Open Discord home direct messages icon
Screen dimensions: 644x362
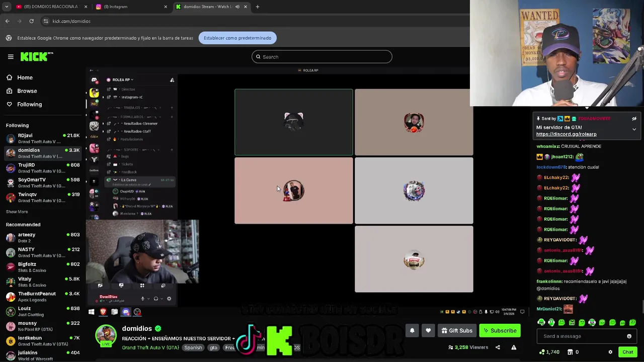94,79
